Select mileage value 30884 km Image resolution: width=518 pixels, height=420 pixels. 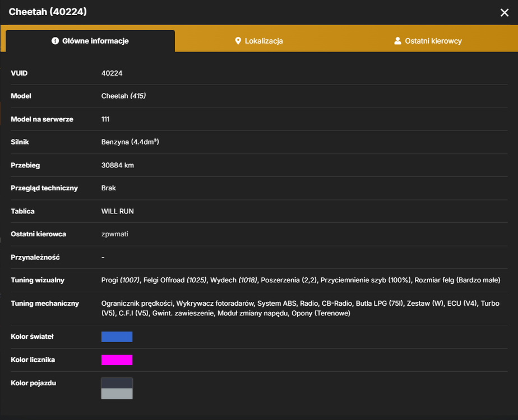(x=118, y=165)
